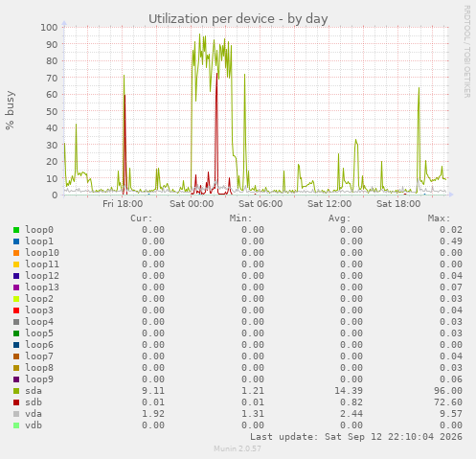476x459 pixels.
Task: Click the '% busy' y-axis label
Action: [10, 110]
